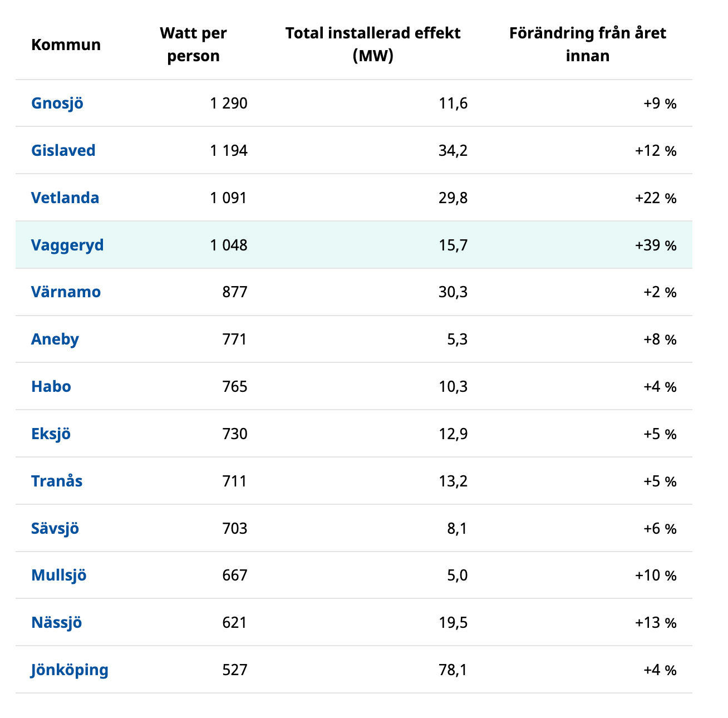Viewport: 728px width, 718px height.
Task: Click Vaggeryd's +39 % change value
Action: (656, 245)
